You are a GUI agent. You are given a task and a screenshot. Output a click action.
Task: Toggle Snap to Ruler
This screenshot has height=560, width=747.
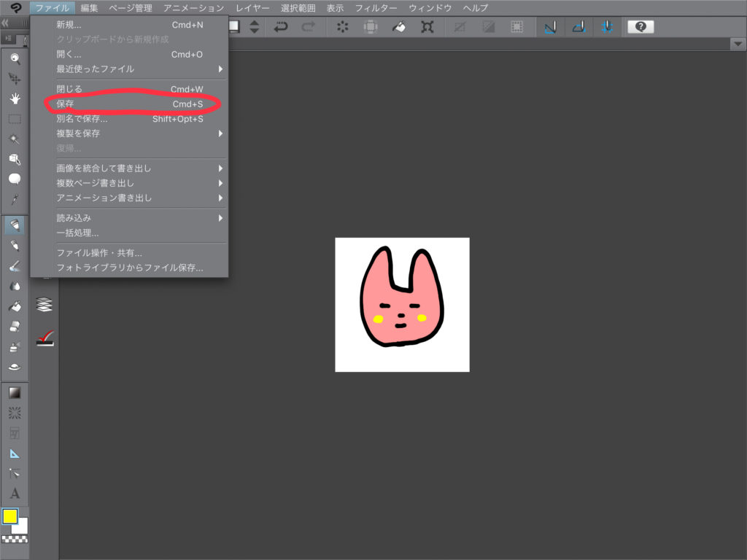click(550, 27)
